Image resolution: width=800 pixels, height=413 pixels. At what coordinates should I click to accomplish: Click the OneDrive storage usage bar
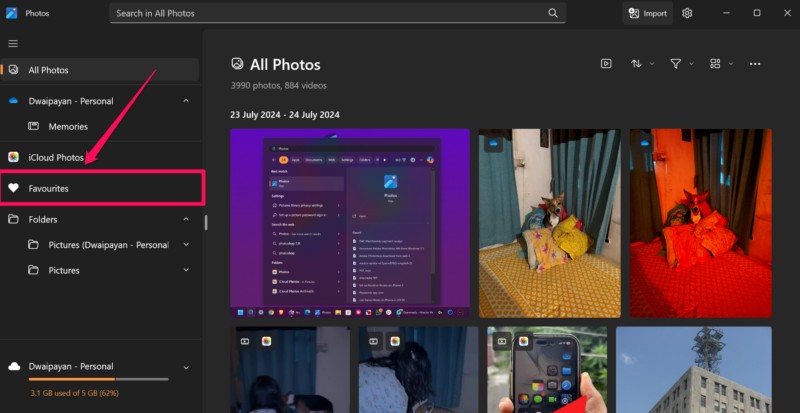pos(100,380)
